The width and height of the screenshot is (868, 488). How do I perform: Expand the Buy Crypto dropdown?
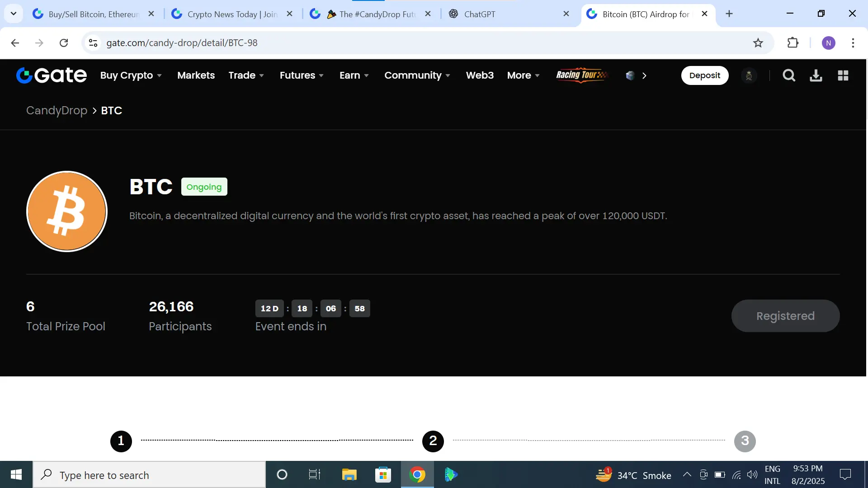131,75
